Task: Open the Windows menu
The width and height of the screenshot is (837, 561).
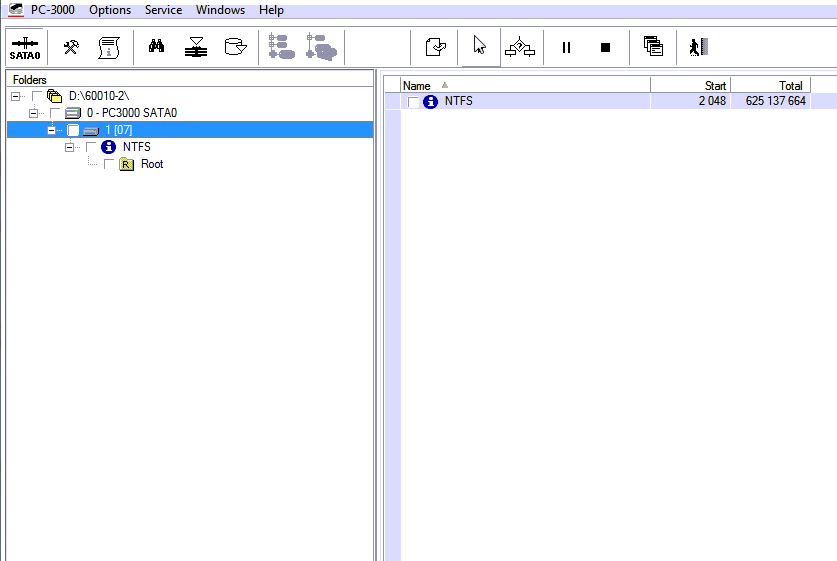Action: (220, 10)
